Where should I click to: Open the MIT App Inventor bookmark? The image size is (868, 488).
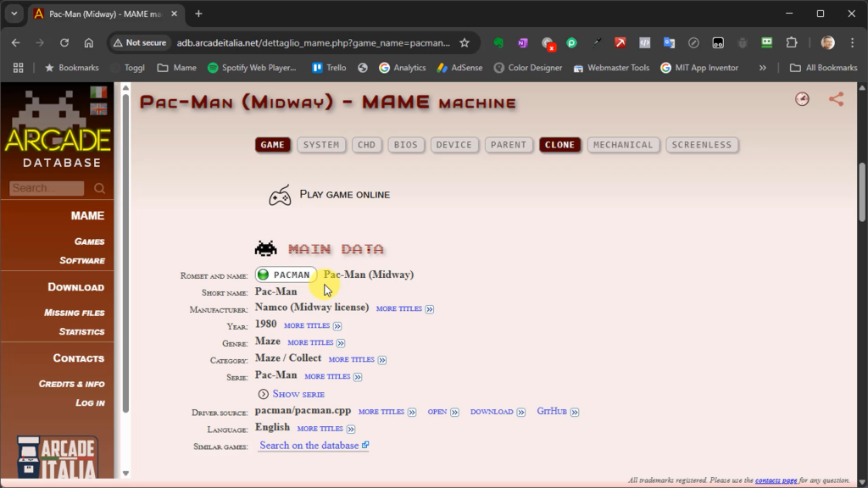click(699, 68)
